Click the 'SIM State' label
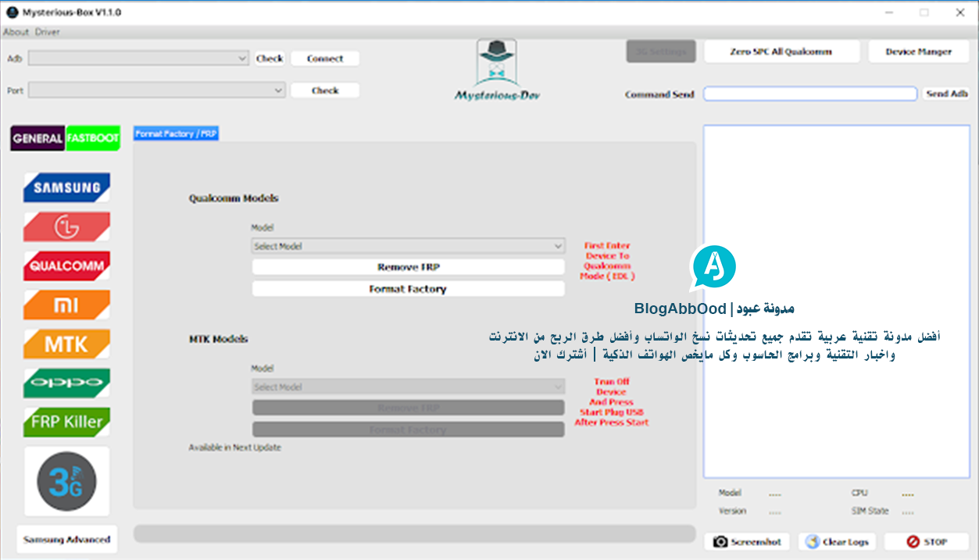This screenshot has width=979, height=560. click(x=870, y=511)
